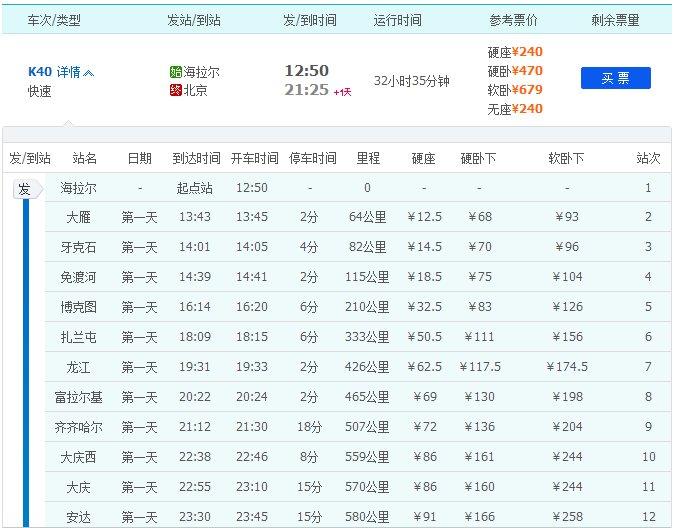Choose the 无座 ¥240 standing fare

528,108
